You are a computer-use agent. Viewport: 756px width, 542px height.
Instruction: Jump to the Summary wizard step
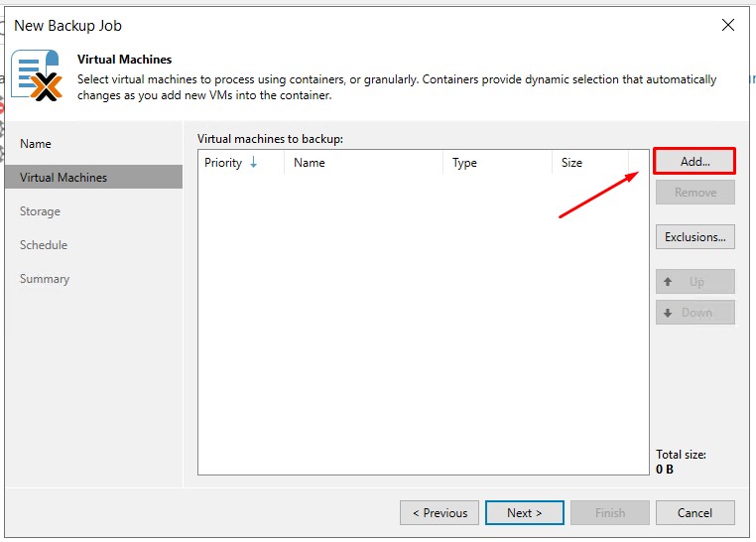coord(45,279)
